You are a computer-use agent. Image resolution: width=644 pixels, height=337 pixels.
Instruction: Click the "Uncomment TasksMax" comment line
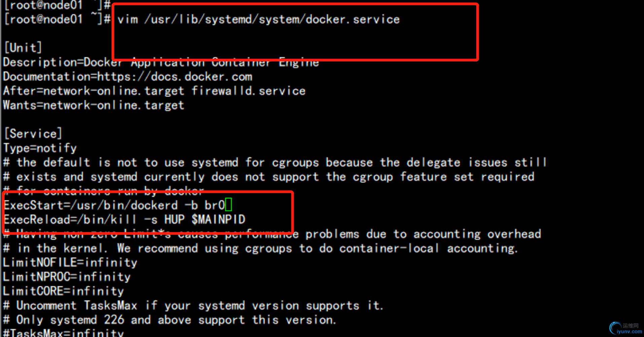pyautogui.click(x=193, y=306)
